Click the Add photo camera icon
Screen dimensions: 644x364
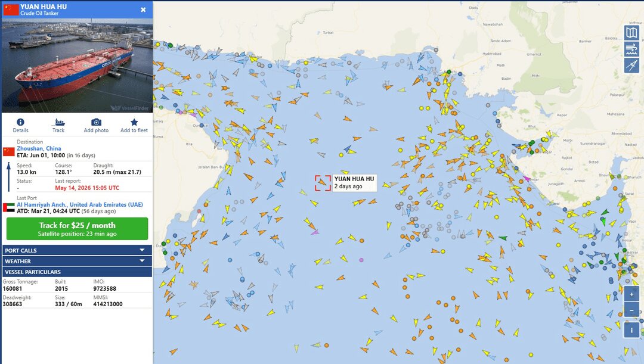[96, 122]
